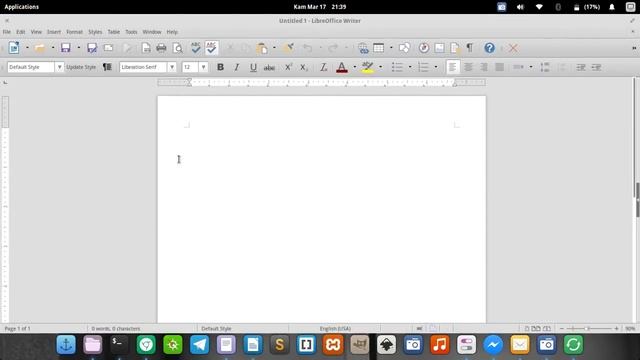Open the Insert menu
This screenshot has width=640, height=360.
click(x=53, y=32)
